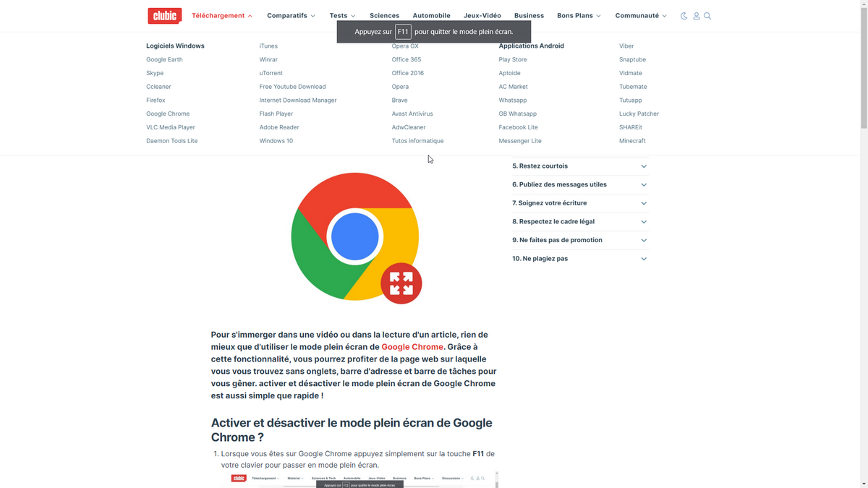Screen dimensions: 868x488
Task: Expand rule 10 Ne plagiez pas
Action: [580, 259]
